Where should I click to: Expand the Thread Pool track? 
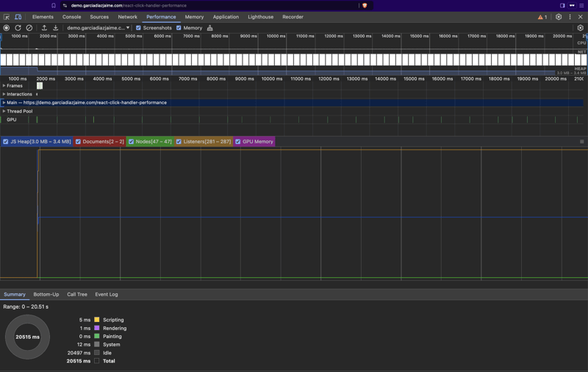pyautogui.click(x=4, y=111)
